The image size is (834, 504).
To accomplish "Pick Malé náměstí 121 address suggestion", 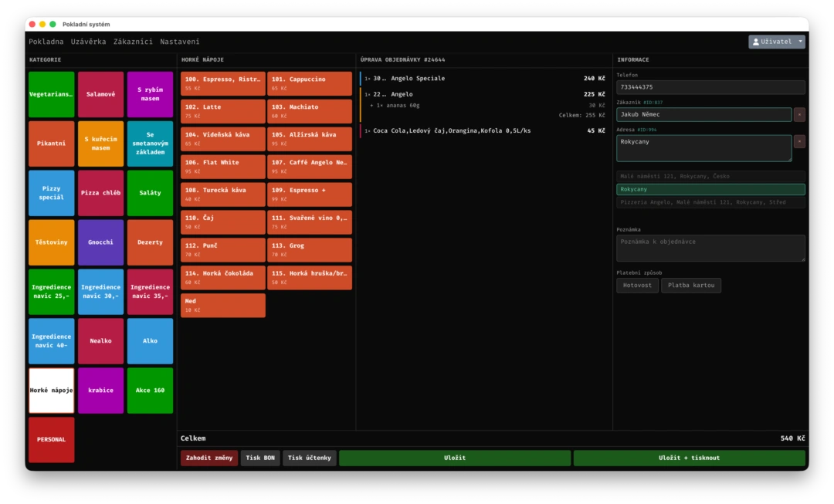I will coord(710,177).
